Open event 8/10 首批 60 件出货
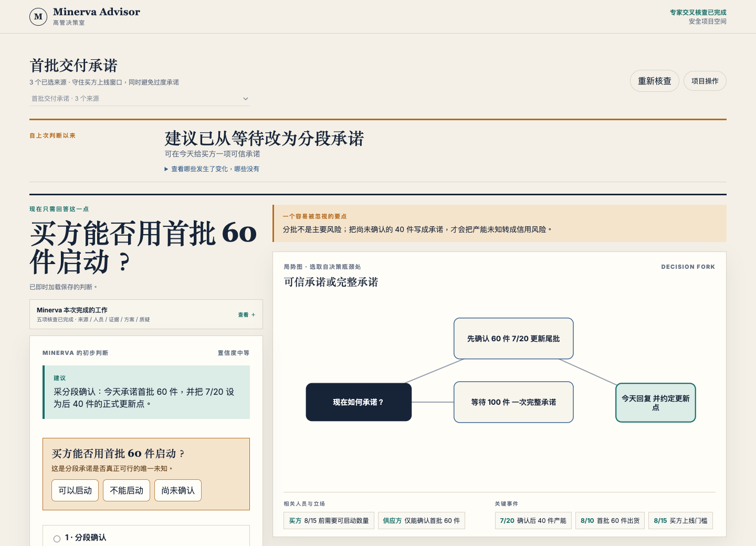 tap(610, 521)
